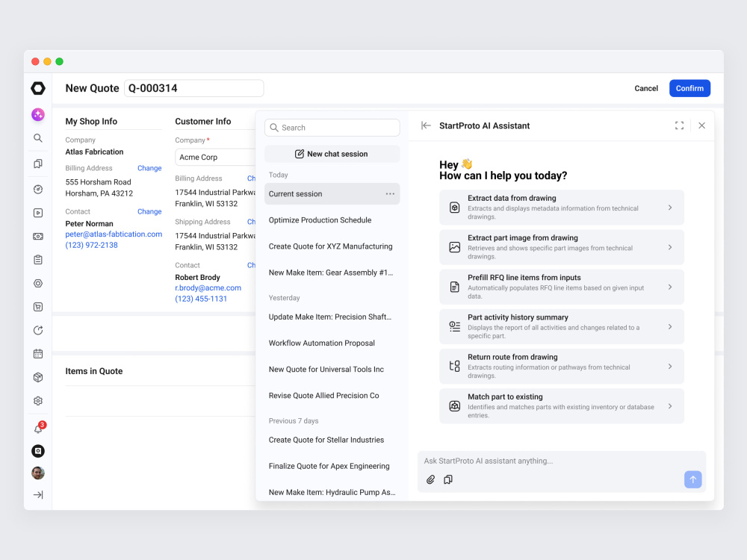Change My Shop billing address
The image size is (747, 560).
coord(149,168)
